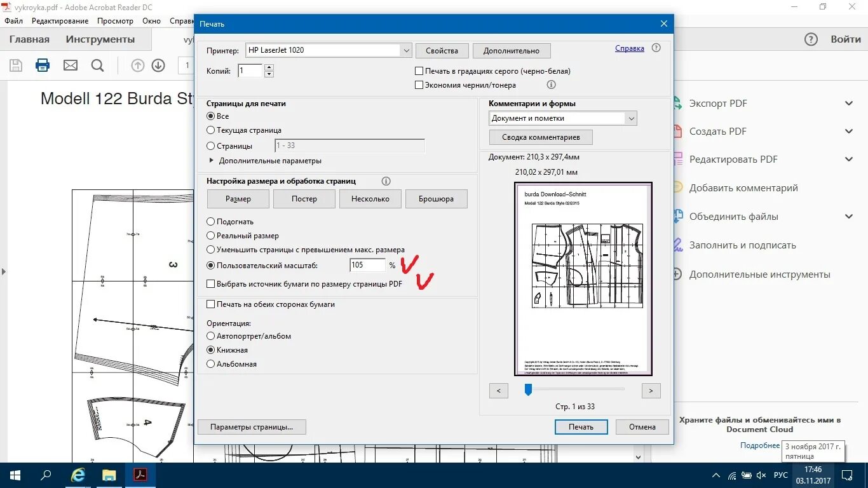This screenshot has height=488, width=868.
Task: Expand left navigation pane arrow
Action: pos(3,271)
